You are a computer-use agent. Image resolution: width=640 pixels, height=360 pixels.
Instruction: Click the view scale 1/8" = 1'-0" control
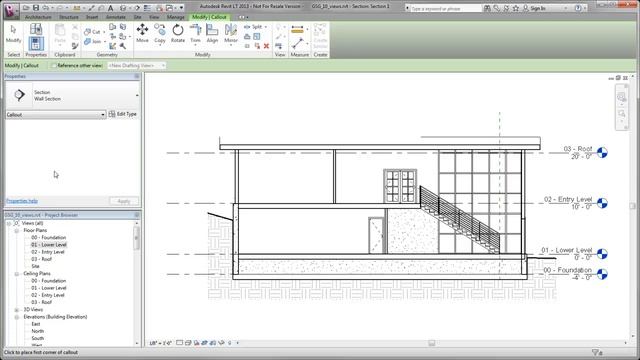pyautogui.click(x=160, y=343)
